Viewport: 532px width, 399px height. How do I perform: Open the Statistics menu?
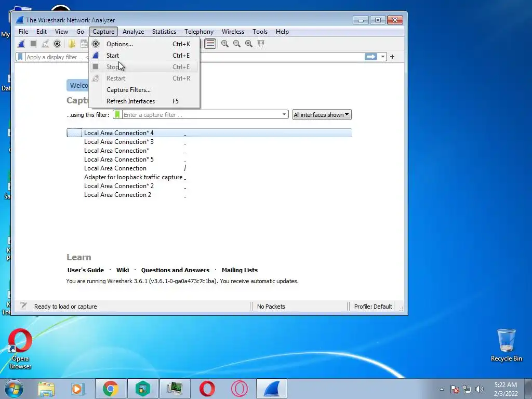pyautogui.click(x=164, y=32)
